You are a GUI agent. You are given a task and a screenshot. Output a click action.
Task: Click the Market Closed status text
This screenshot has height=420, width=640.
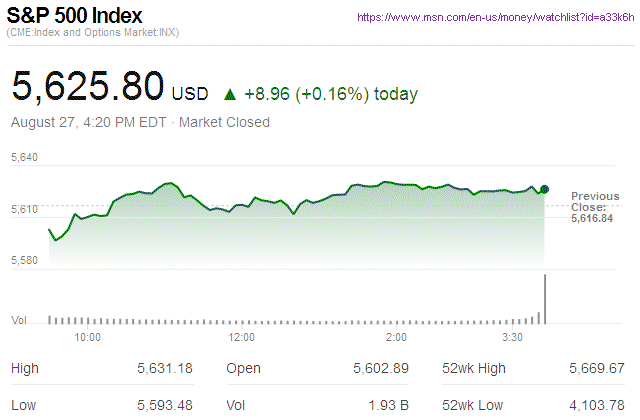pyautogui.click(x=224, y=123)
